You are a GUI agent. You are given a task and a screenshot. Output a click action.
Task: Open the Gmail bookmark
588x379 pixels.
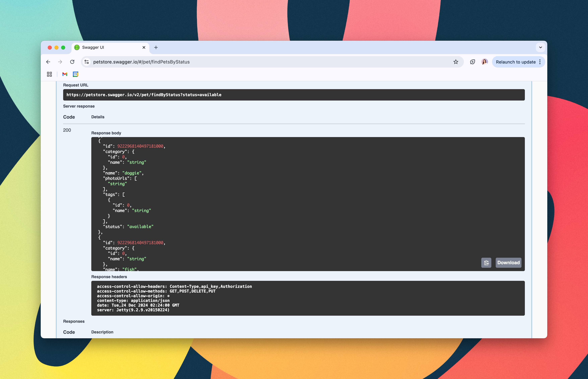point(65,74)
